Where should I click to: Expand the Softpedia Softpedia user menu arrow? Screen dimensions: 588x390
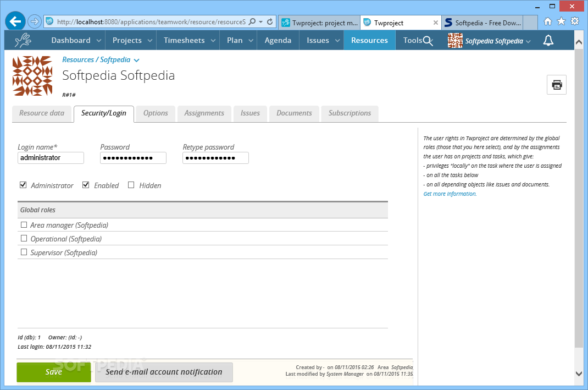(x=528, y=41)
